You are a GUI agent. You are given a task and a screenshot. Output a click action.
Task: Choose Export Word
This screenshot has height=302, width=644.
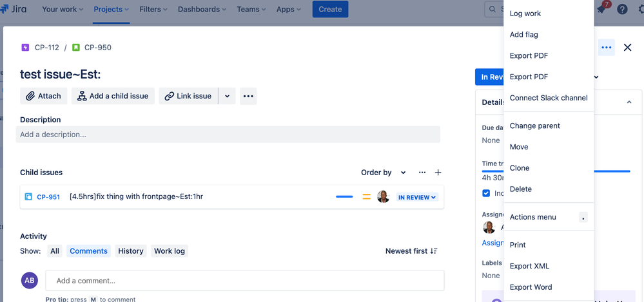point(549,287)
